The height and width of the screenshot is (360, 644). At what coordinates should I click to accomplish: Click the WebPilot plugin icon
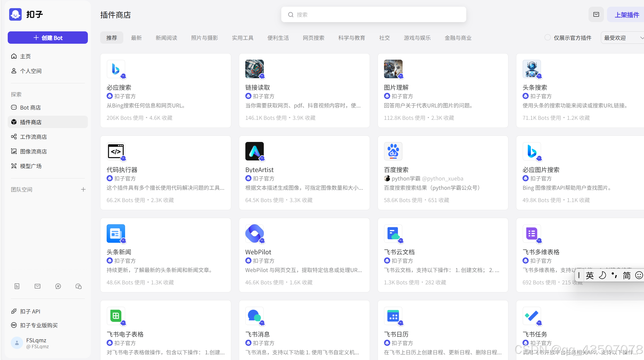254,233
